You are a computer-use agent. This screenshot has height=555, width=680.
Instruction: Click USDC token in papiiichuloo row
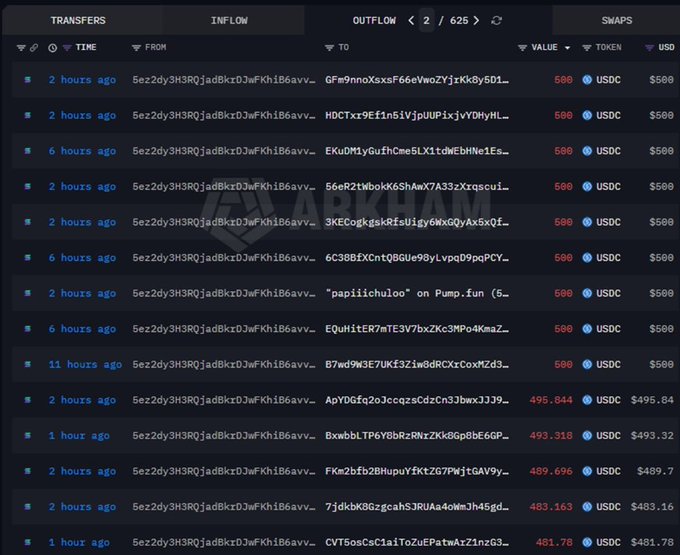[602, 293]
